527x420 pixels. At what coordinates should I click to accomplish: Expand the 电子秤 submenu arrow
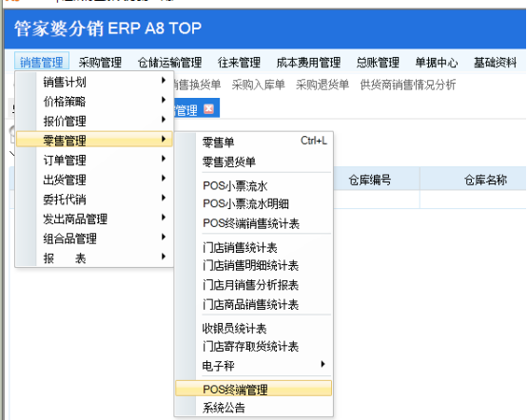(x=322, y=364)
